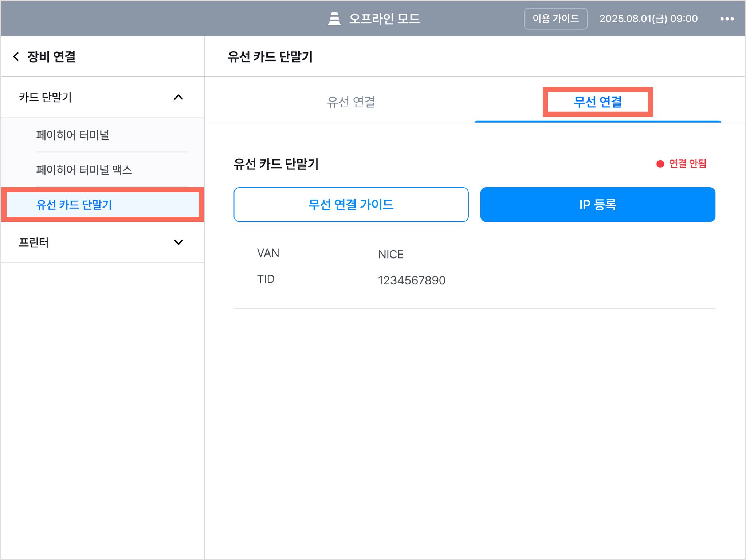This screenshot has width=746, height=560.
Task: Open the 무선 연결 가이드 button
Action: [x=351, y=205]
